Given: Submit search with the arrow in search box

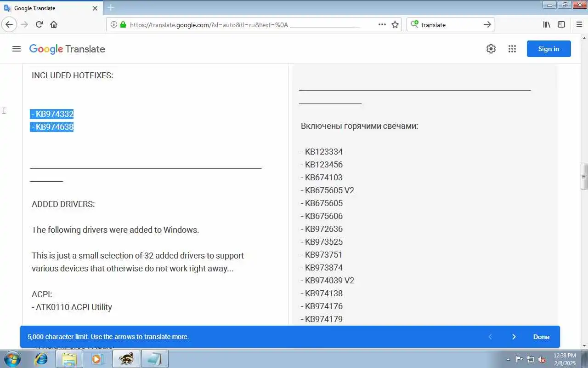Looking at the screenshot, I should coord(487,24).
